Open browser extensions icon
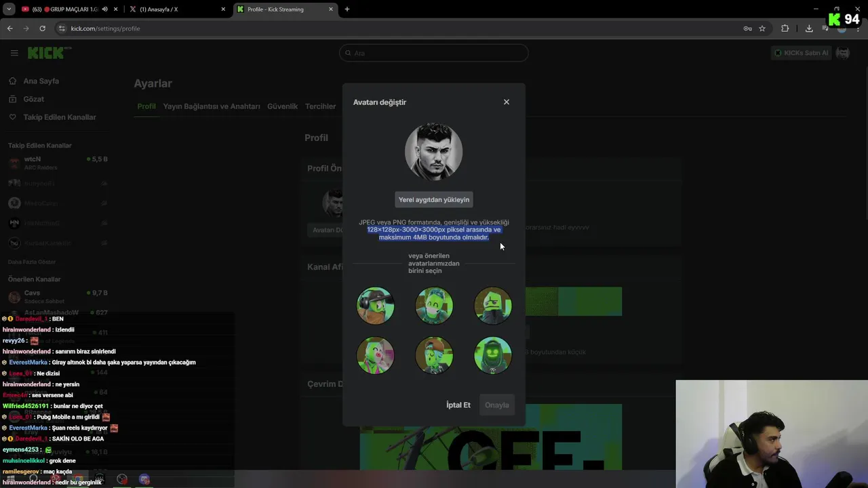This screenshot has width=868, height=488. point(785,28)
